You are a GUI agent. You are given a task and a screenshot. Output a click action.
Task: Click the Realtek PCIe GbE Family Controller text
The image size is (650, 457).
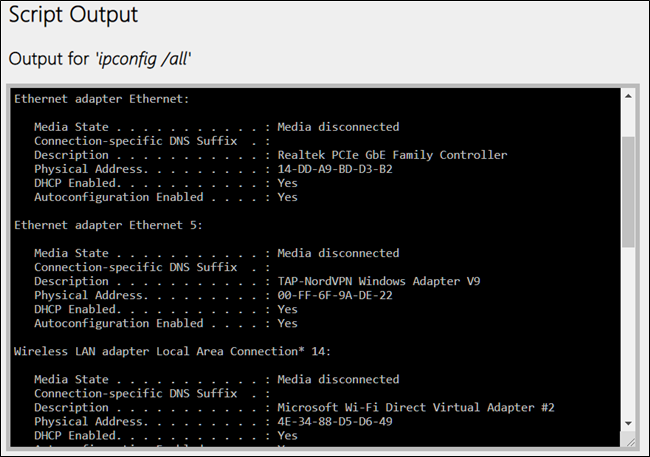tap(392, 155)
